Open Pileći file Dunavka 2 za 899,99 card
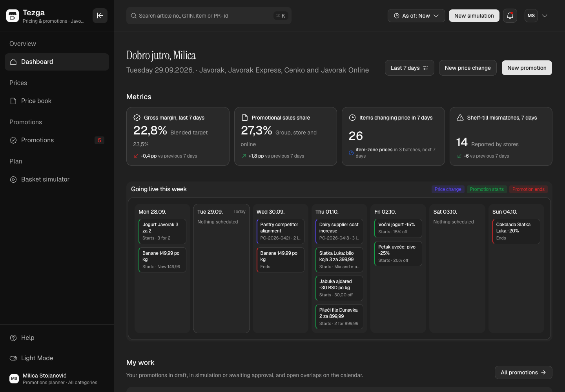Viewport: 565px width, 392px height. (339, 317)
